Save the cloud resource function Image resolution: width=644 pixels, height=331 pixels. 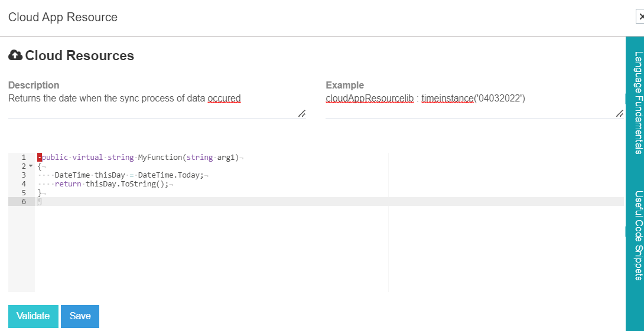(80, 316)
